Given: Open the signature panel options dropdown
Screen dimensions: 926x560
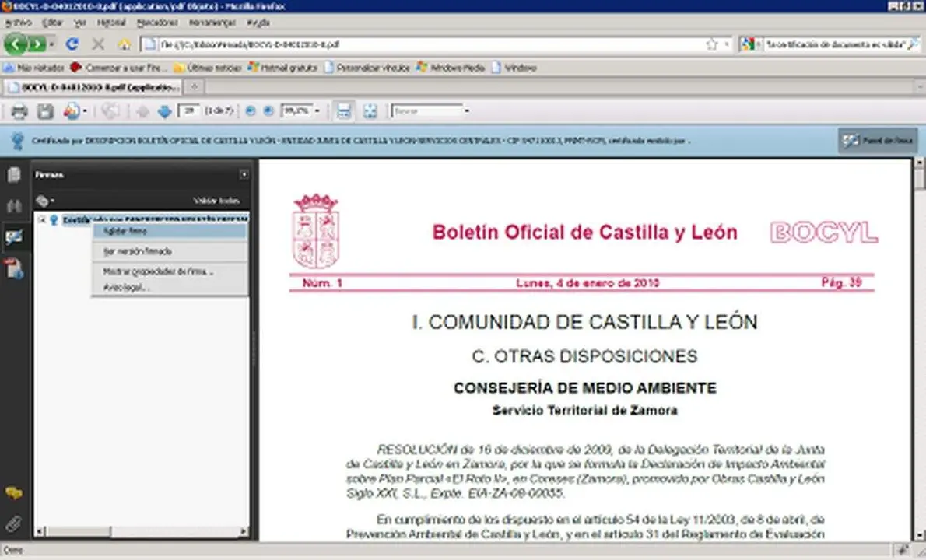Looking at the screenshot, I should (x=45, y=201).
